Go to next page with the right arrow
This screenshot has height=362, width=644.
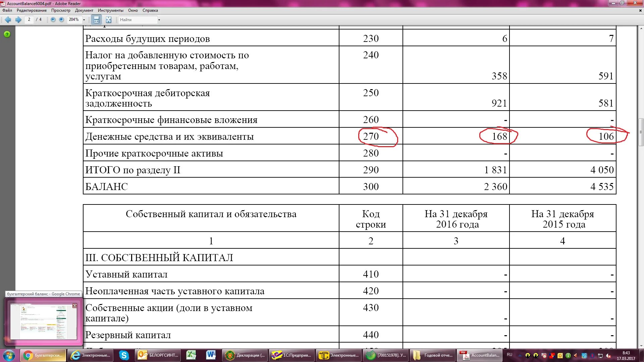pyautogui.click(x=18, y=20)
